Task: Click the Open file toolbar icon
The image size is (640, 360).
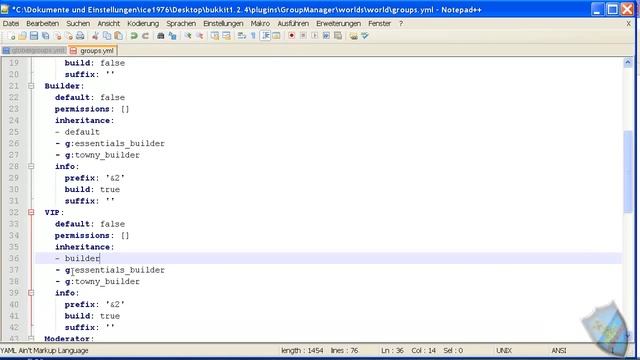Action: tap(22, 36)
